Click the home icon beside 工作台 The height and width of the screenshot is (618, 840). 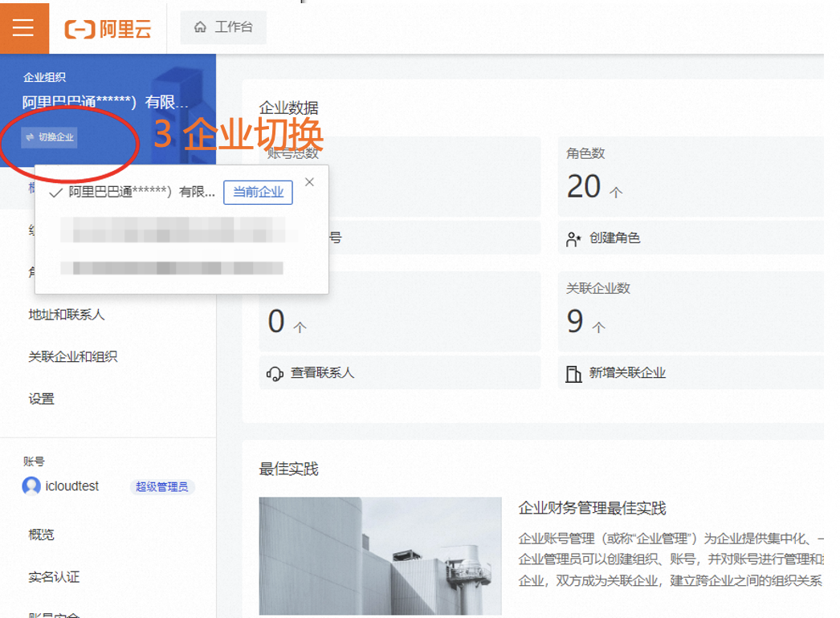tap(200, 26)
